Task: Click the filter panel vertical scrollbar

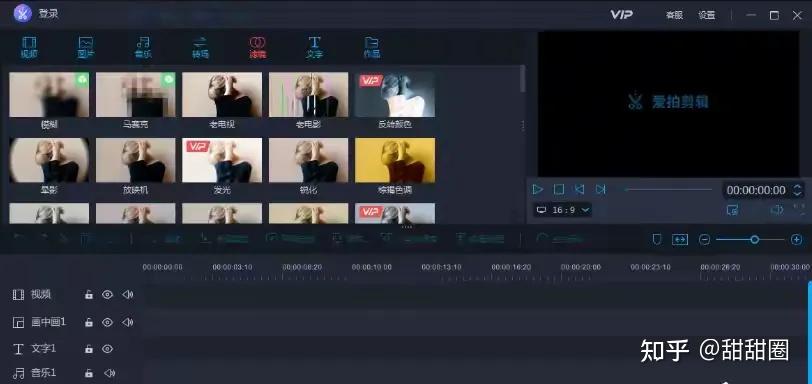Action: click(523, 79)
